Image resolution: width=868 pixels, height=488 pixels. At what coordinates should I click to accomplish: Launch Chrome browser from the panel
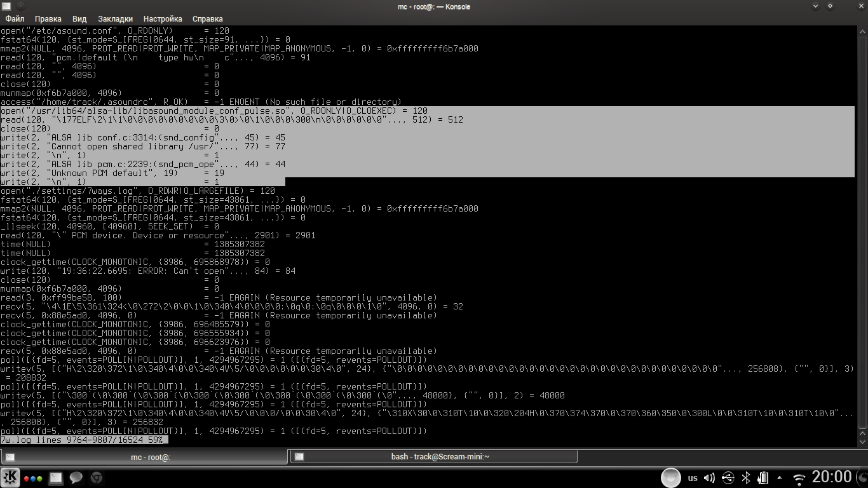96,478
